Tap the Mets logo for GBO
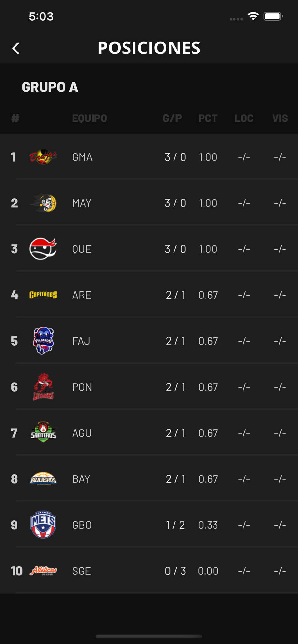The height and width of the screenshot is (644, 298). [x=43, y=525]
